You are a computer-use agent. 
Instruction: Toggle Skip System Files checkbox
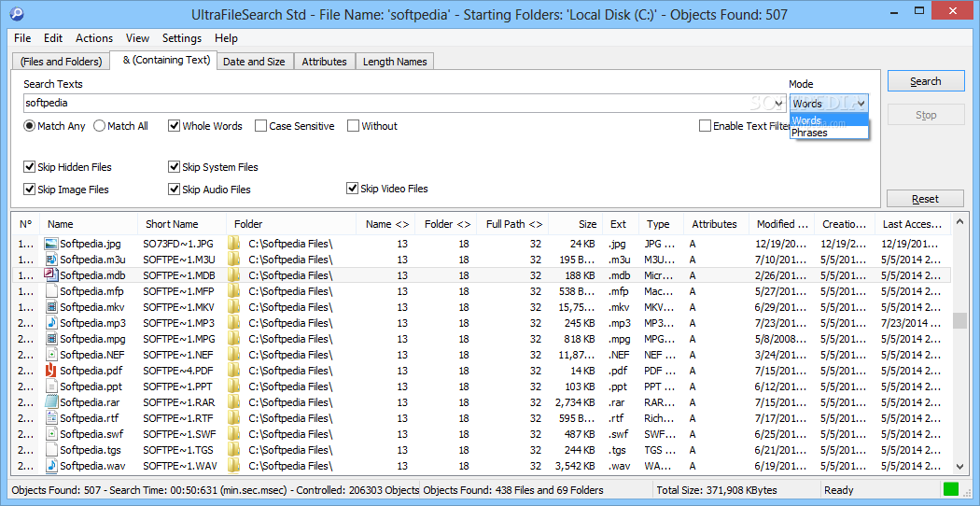click(175, 167)
